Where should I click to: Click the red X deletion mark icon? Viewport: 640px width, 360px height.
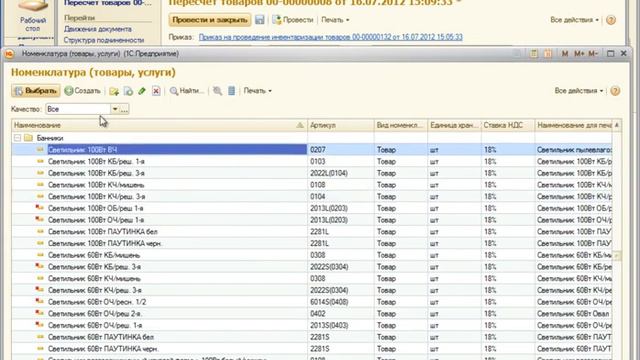tap(156, 91)
